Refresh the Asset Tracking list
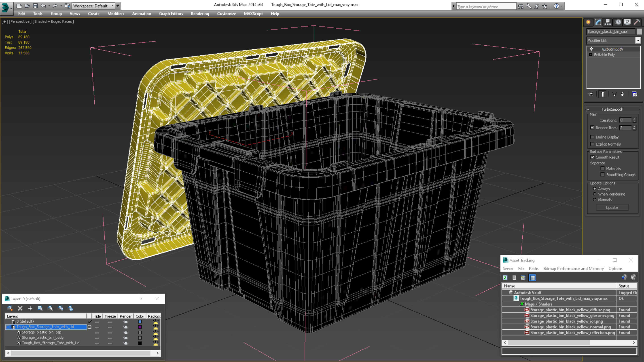The height and width of the screenshot is (362, 644). pos(505,278)
